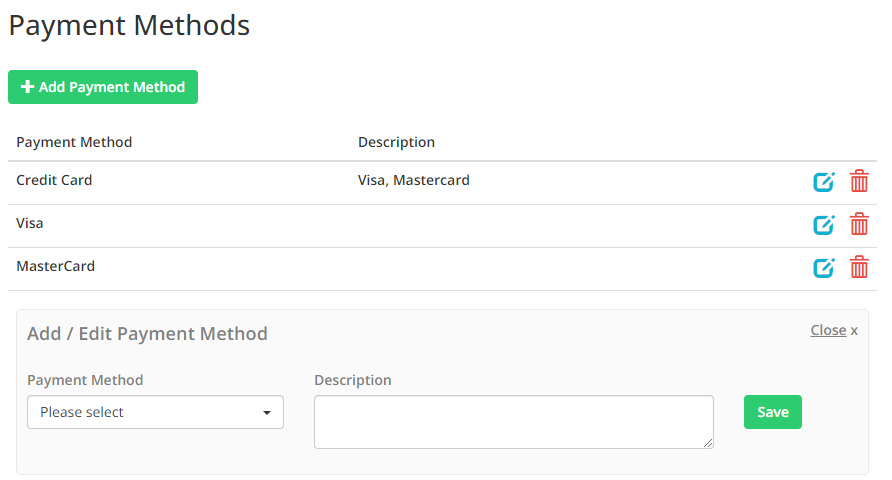Select the Visa row name
This screenshot has width=892, height=480.
click(30, 224)
